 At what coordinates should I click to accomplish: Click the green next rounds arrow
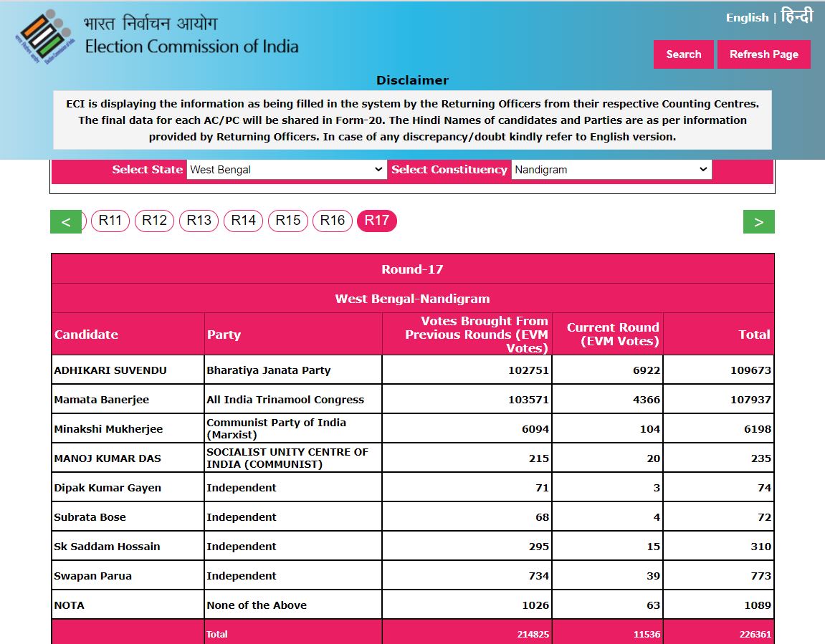(758, 221)
